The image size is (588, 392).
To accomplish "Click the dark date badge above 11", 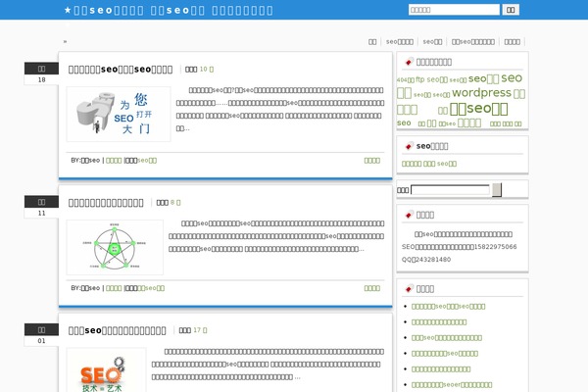I will tap(41, 202).
